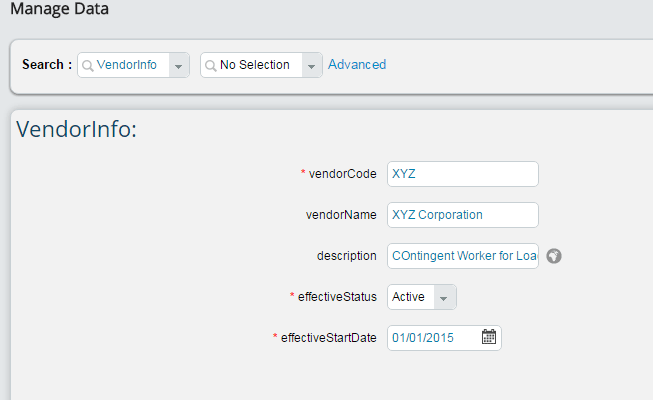Screen dimensions: 653x400
Task: Open the effectiveStatus dropdown arrow
Action: pyautogui.click(x=445, y=297)
